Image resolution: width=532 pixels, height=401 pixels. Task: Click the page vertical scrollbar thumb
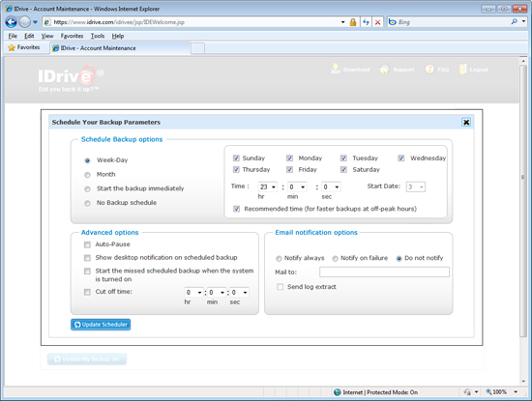(523, 200)
